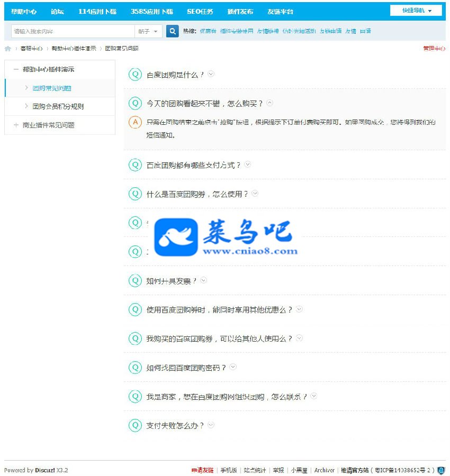Click Q icon beside 百度团购都有哪些支付方式
The image size is (450, 476).
[x=135, y=165]
